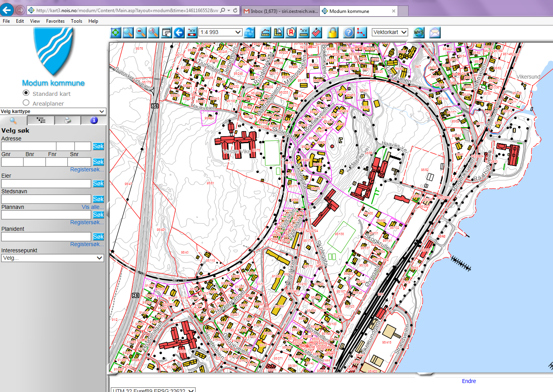The height and width of the screenshot is (392, 553).
Task: Open Registersøk link under Planident field
Action: pos(87,244)
